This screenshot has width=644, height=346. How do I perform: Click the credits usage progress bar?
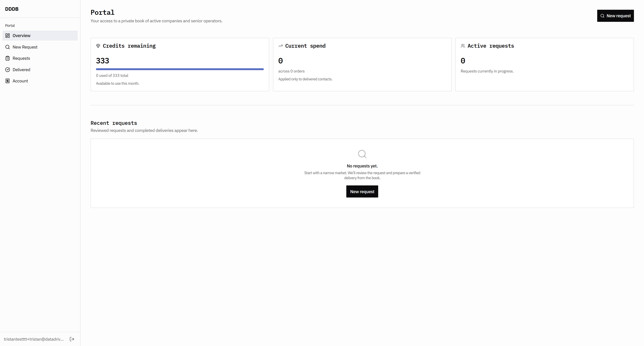coord(179,69)
